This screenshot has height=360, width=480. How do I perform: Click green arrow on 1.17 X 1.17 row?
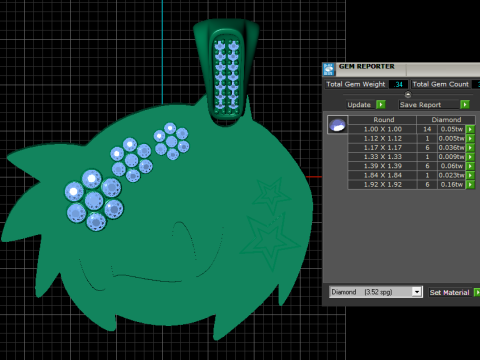pos(470,148)
